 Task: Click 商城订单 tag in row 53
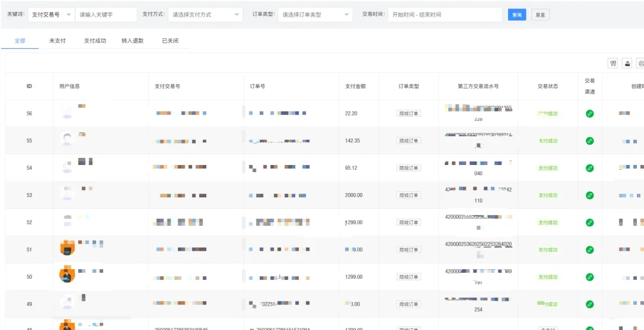coord(408,195)
